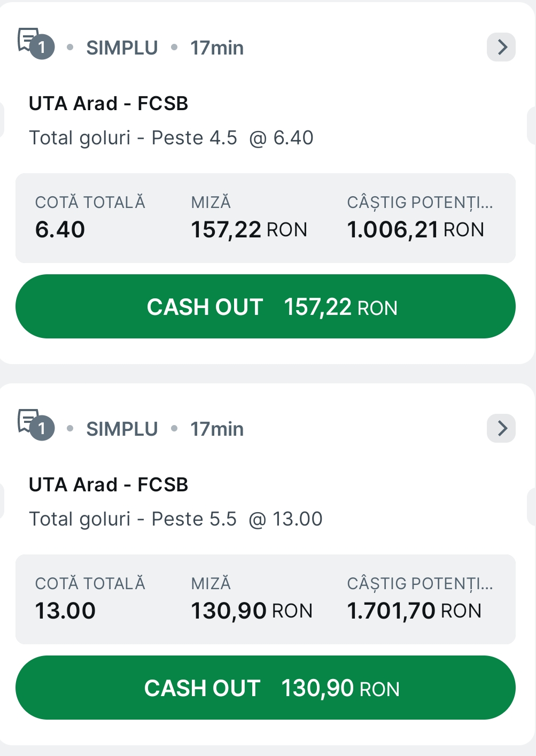Select the Total goluri Peste 4.5 selection
This screenshot has height=756, width=536.
point(171,138)
